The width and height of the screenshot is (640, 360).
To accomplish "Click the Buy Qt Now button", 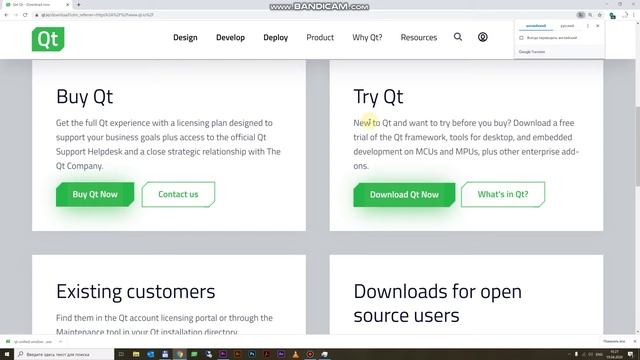I will coord(95,194).
